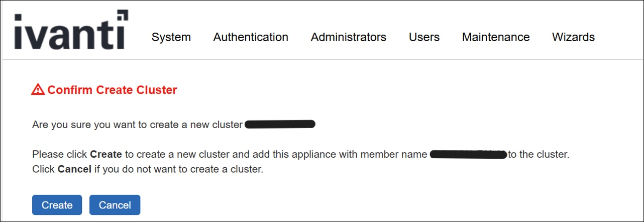Click the "Are you sure" question text
Screen dimensions: 644x222
[x=137, y=125]
